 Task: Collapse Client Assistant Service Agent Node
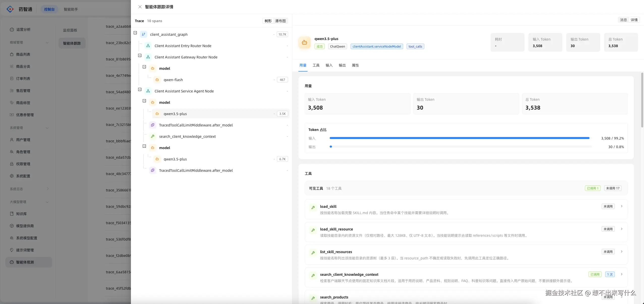(x=140, y=89)
